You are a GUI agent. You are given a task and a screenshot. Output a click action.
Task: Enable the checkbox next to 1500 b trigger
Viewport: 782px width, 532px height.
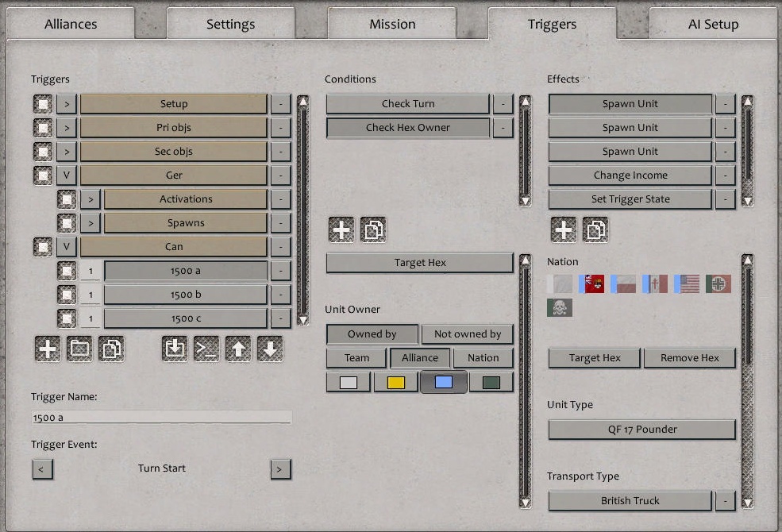point(68,294)
